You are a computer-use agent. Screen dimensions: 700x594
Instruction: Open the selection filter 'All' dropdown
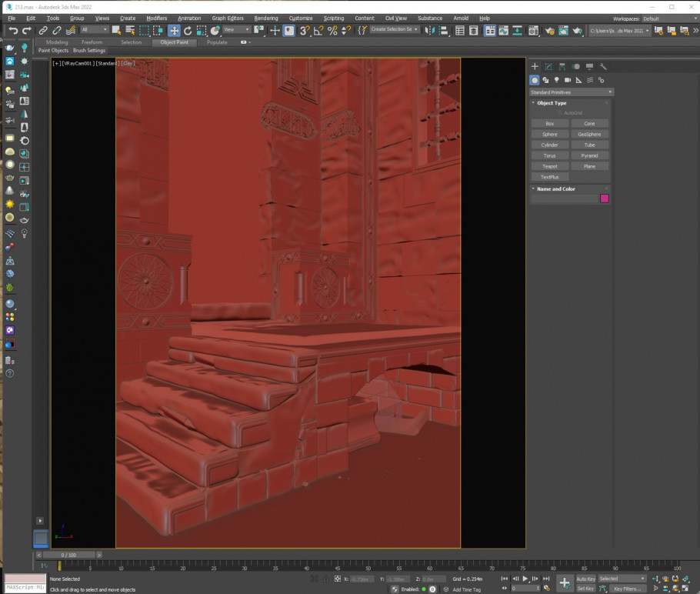click(95, 29)
